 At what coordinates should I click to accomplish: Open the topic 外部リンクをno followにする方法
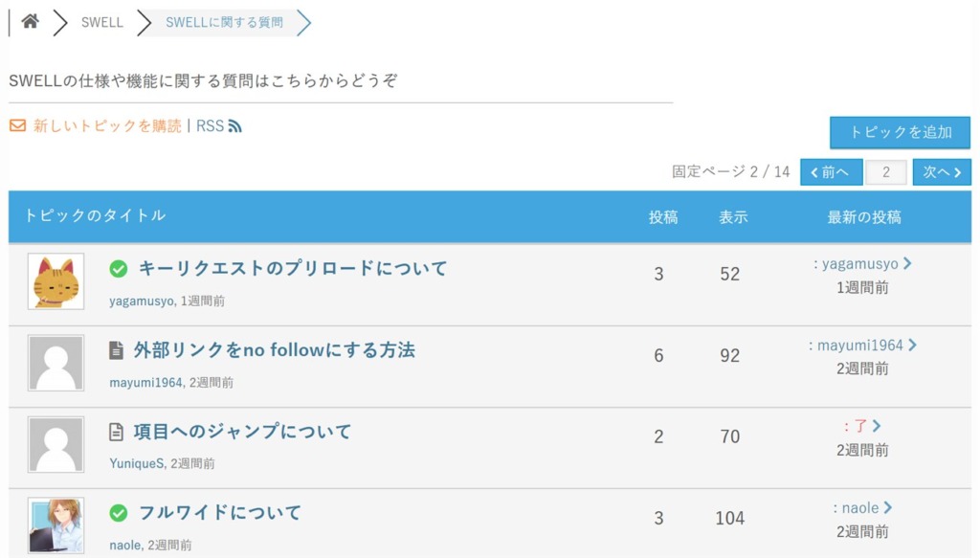[275, 350]
